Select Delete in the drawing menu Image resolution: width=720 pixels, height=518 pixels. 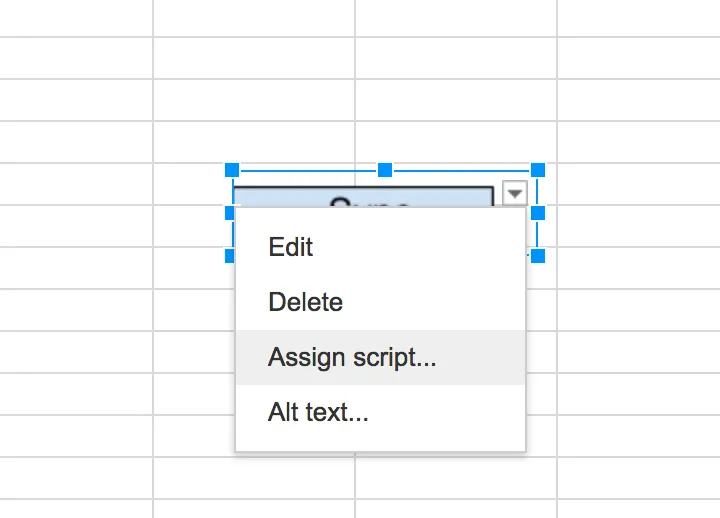point(305,302)
